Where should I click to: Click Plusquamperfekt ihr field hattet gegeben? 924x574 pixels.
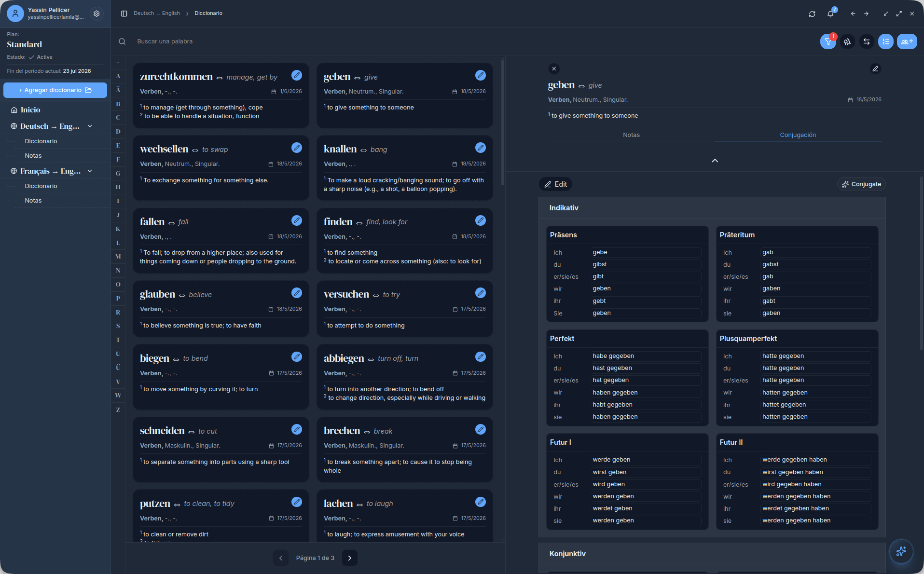815,405
